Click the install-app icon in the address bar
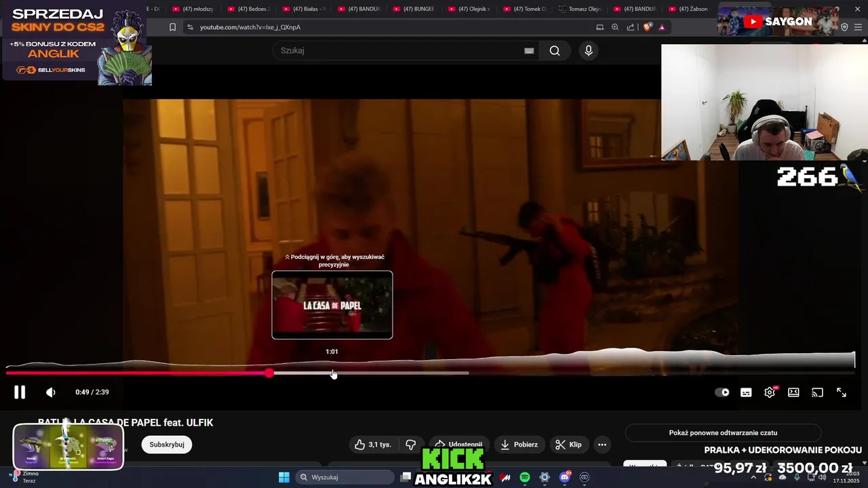868x488 pixels. [x=599, y=27]
